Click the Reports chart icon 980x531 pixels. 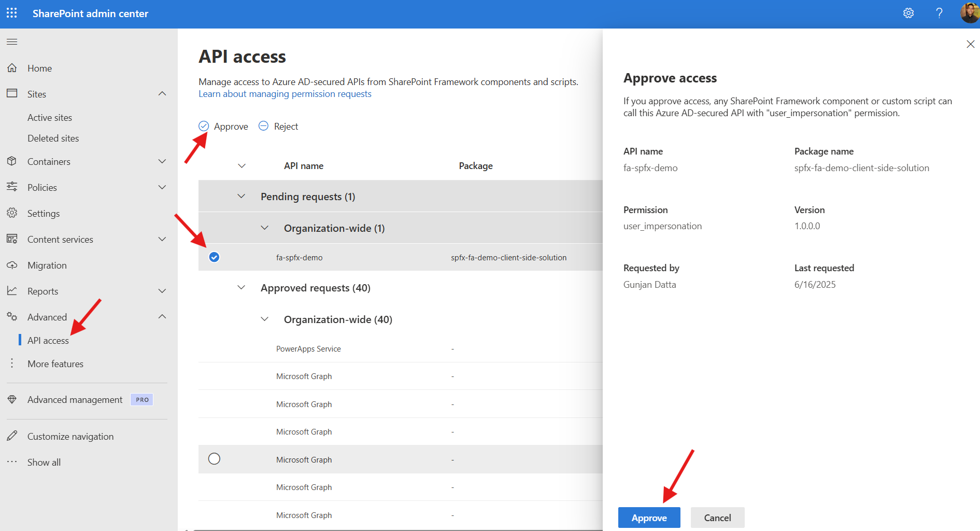click(x=12, y=291)
